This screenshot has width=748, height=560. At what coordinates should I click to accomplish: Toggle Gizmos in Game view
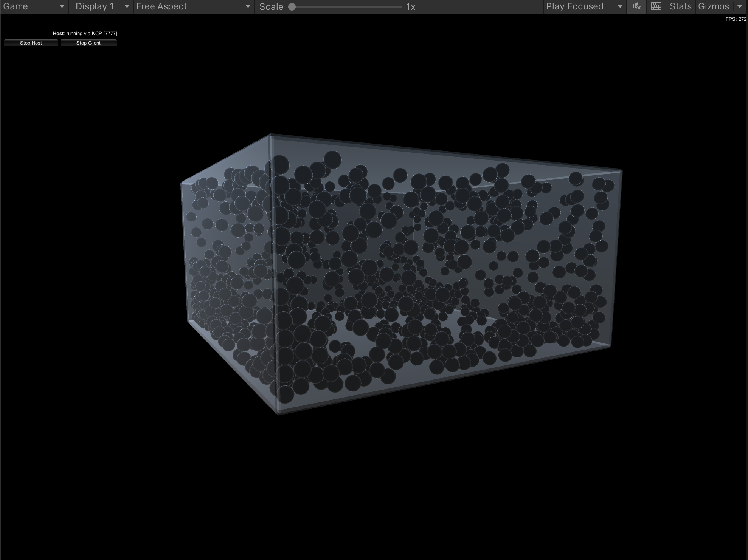coord(713,6)
